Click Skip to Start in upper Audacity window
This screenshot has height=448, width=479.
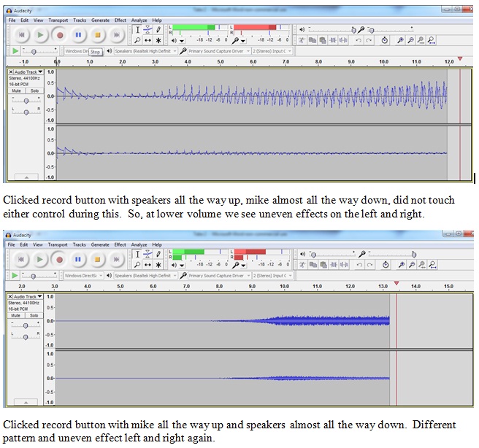[21, 35]
